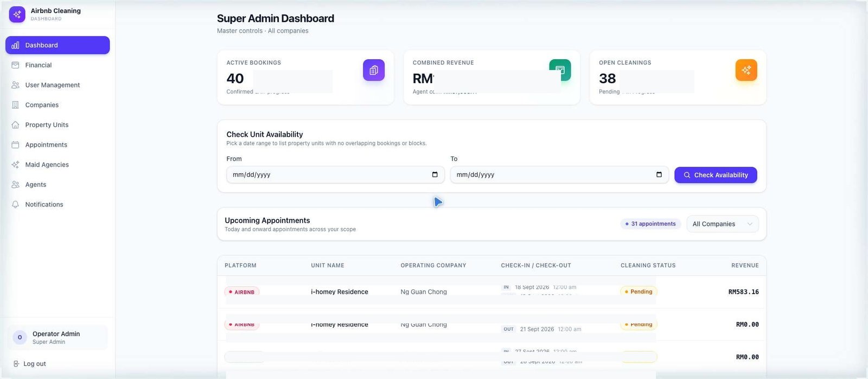Click the PLATFORM column header
This screenshot has height=379, width=868.
pos(240,266)
